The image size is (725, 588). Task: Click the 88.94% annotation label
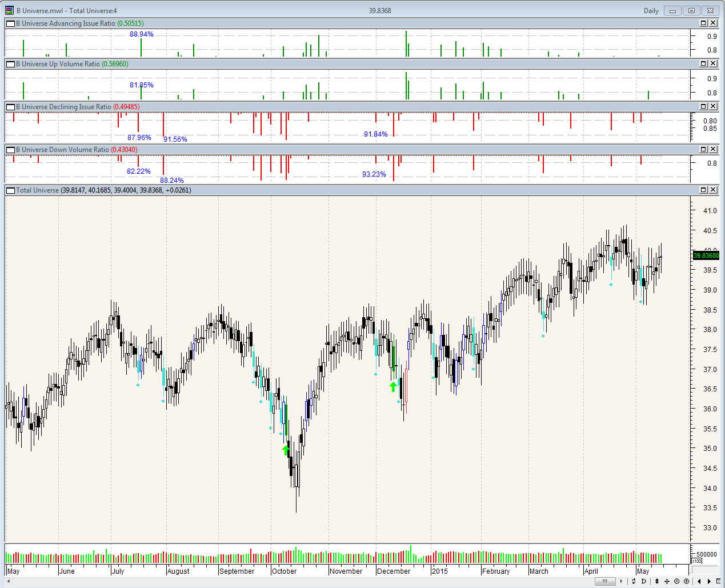(142, 34)
